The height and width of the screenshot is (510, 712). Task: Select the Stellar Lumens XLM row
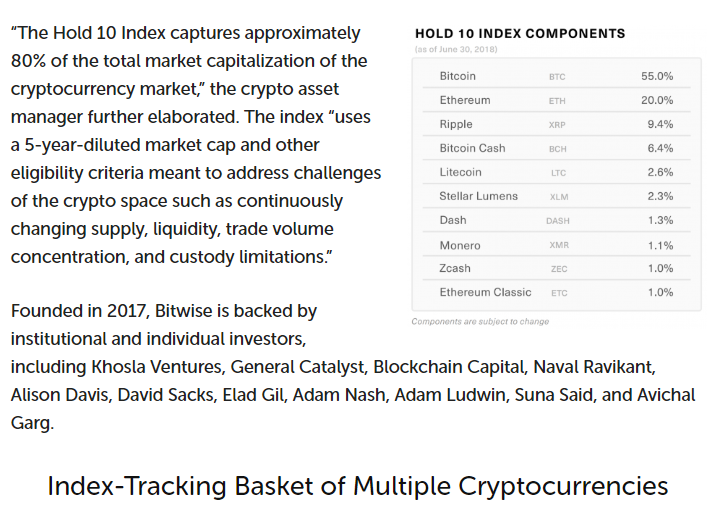click(556, 196)
